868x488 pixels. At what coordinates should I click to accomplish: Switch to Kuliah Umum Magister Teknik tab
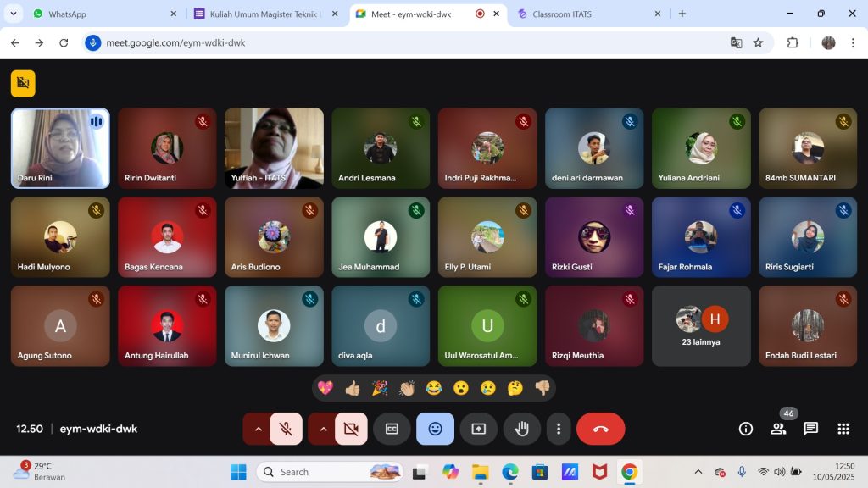[x=265, y=14]
